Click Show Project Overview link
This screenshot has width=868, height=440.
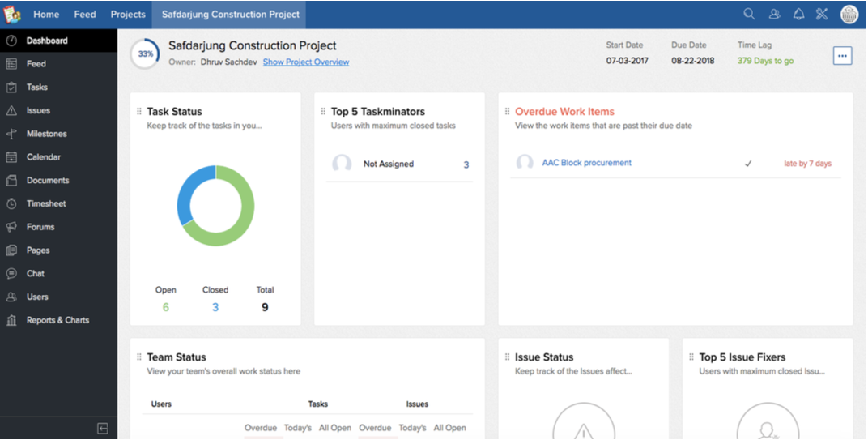306,62
